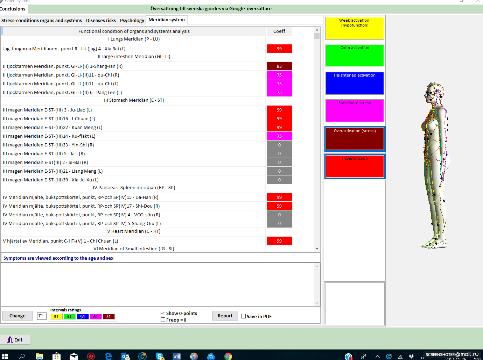483x360 pixels.
Task: Click the Exit button with figure icon
Action: pos(15,340)
